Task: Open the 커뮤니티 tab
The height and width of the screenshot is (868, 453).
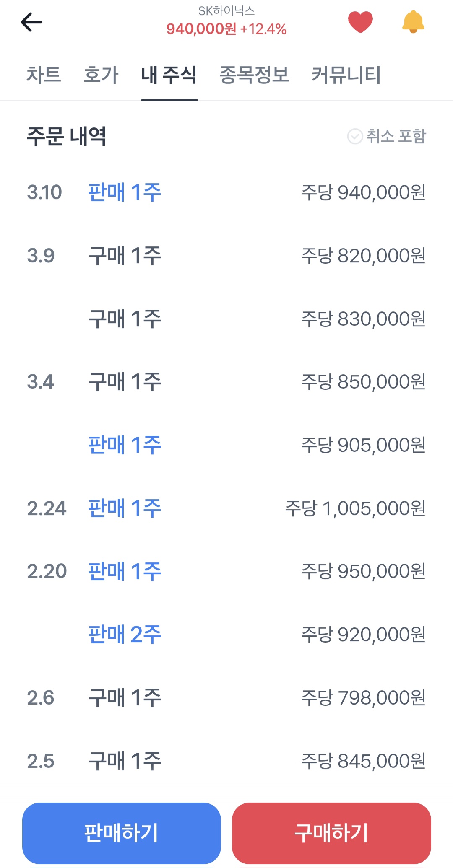Action: pos(346,75)
